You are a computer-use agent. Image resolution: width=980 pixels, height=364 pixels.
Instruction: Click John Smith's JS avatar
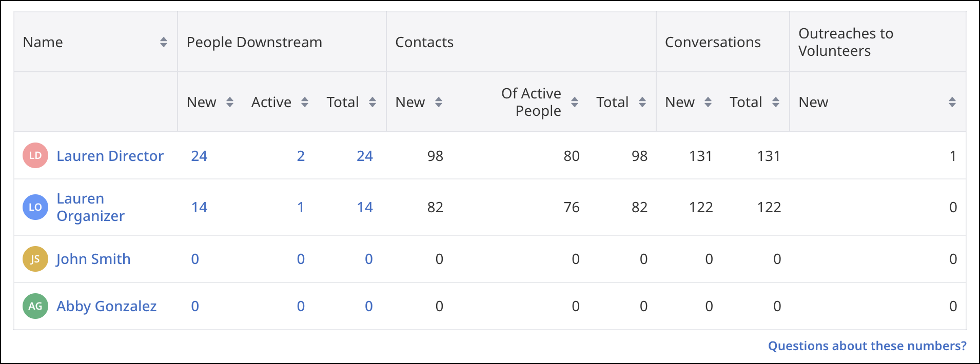click(x=35, y=259)
